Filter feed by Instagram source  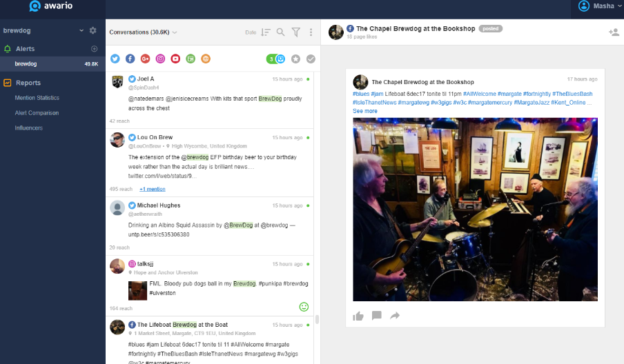(x=160, y=59)
